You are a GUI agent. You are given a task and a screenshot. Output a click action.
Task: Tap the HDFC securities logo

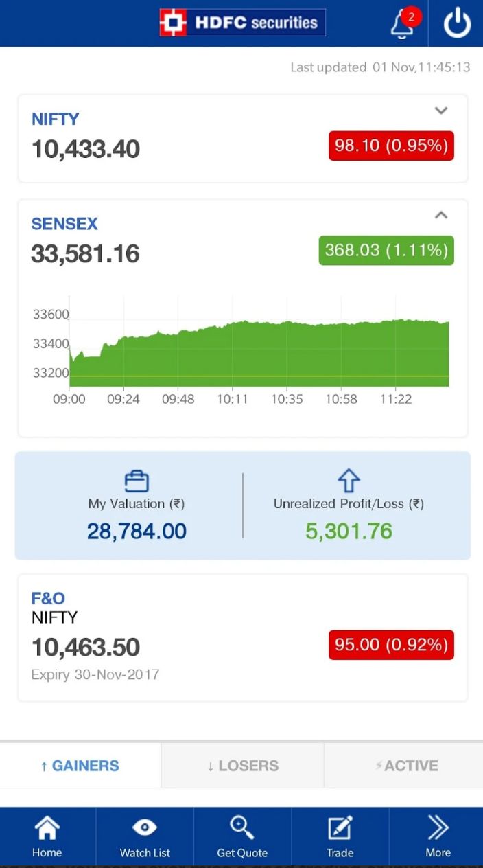242,23
